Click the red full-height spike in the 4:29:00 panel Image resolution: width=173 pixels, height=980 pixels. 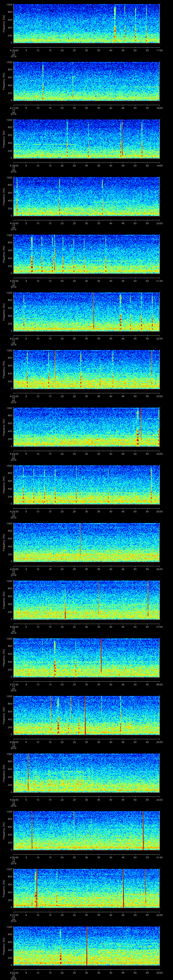pos(28,772)
